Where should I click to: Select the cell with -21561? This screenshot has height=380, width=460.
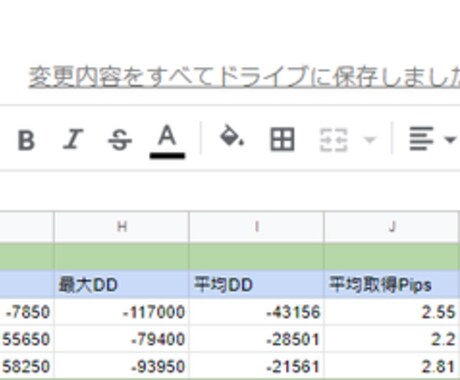256,366
